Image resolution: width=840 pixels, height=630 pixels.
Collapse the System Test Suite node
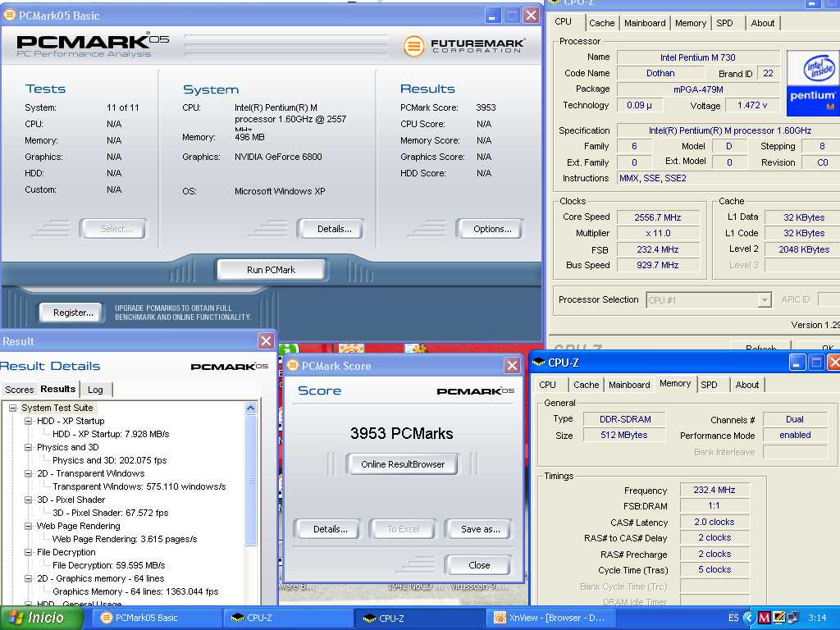[x=13, y=408]
